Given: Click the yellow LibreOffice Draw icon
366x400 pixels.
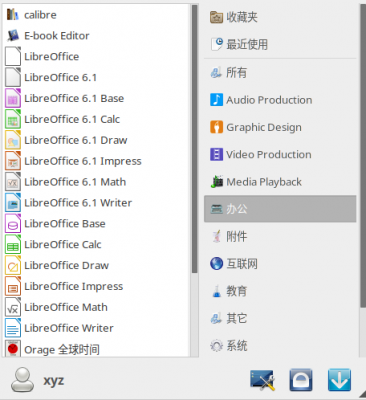Looking at the screenshot, I should [x=13, y=265].
